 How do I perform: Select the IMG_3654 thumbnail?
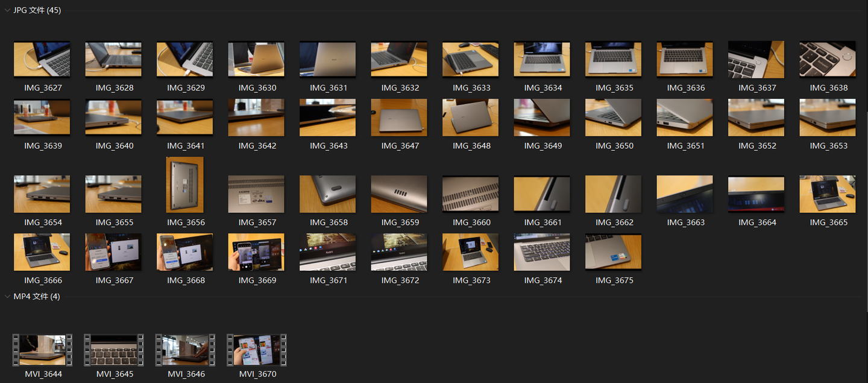click(42, 194)
